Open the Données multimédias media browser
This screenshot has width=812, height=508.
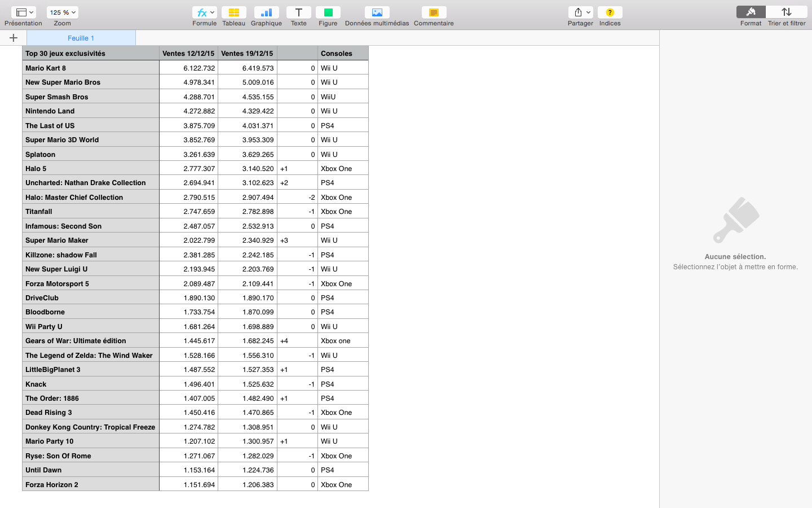coord(377,12)
